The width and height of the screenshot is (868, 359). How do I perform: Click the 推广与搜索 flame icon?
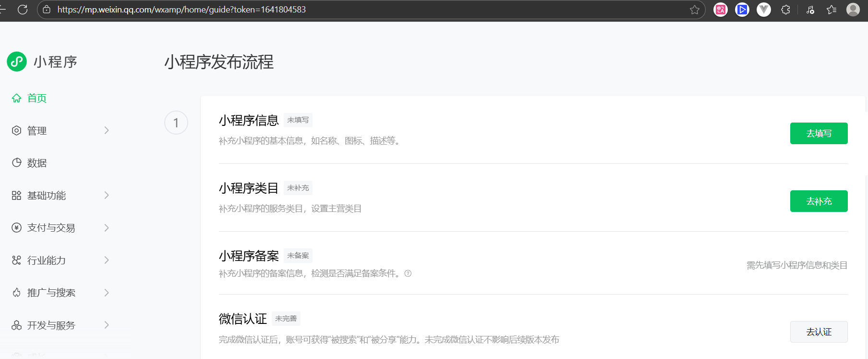tap(17, 292)
